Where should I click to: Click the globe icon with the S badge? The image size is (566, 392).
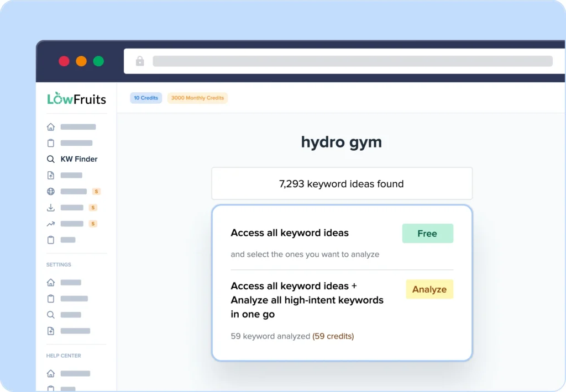pyautogui.click(x=50, y=191)
